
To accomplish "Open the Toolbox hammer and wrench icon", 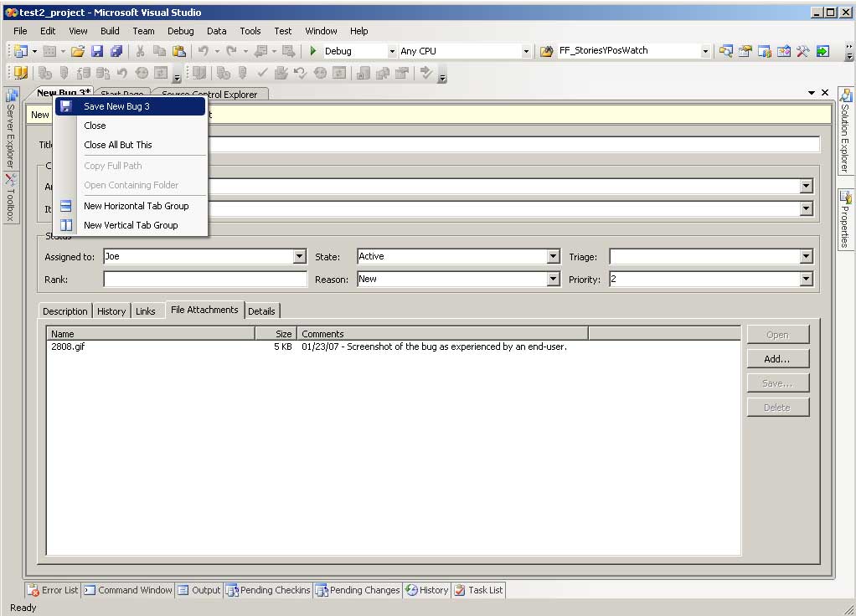I will (x=802, y=51).
